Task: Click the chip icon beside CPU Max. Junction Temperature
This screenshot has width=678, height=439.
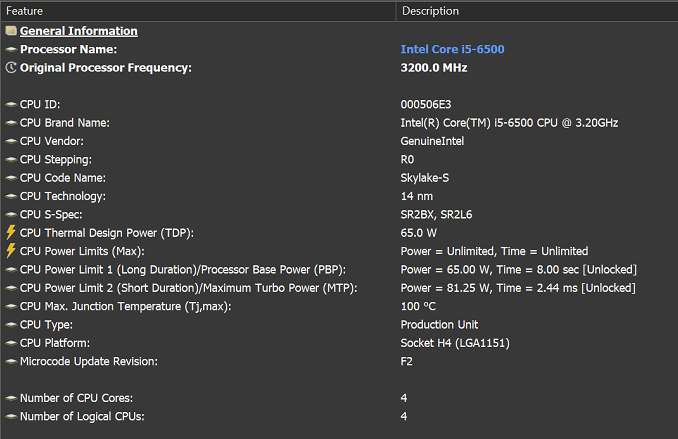Action: 11,306
